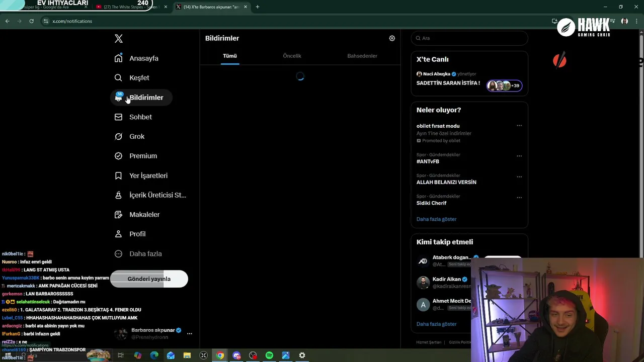Open options for obilet fırsat modu trend
The height and width of the screenshot is (362, 644).
(x=519, y=126)
